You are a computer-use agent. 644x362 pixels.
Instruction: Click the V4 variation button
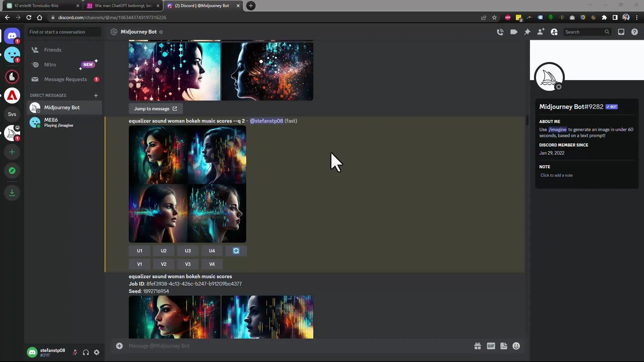(x=212, y=264)
